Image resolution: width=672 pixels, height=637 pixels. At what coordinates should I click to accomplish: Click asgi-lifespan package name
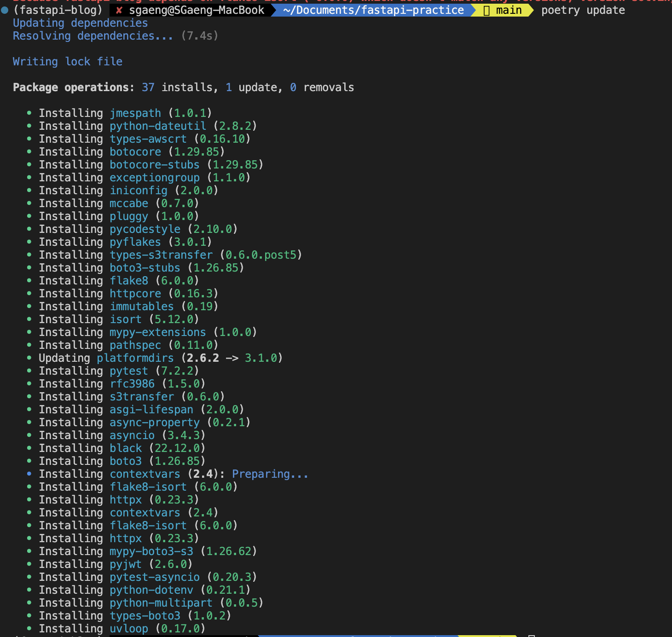tap(151, 410)
